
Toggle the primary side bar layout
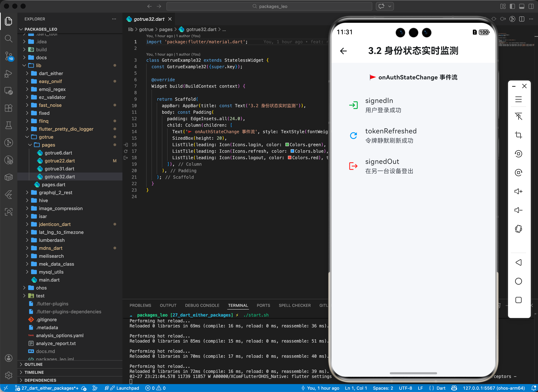point(512,6)
